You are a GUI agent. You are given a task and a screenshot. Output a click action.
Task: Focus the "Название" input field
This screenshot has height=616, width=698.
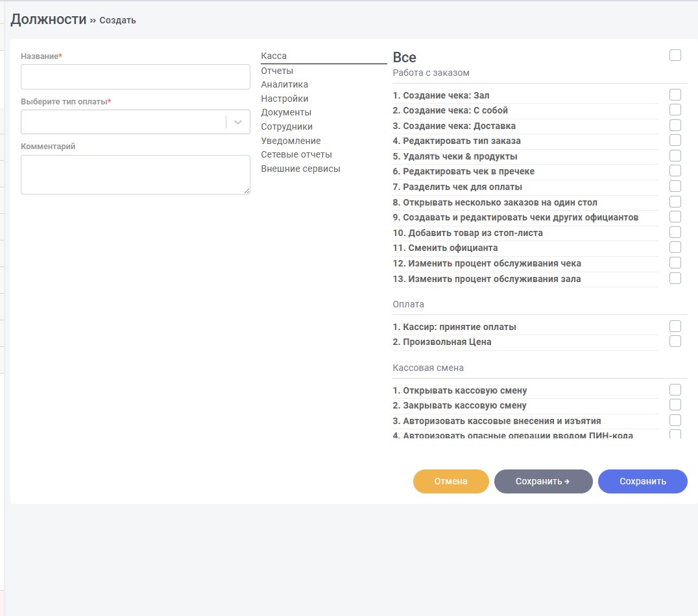(136, 77)
